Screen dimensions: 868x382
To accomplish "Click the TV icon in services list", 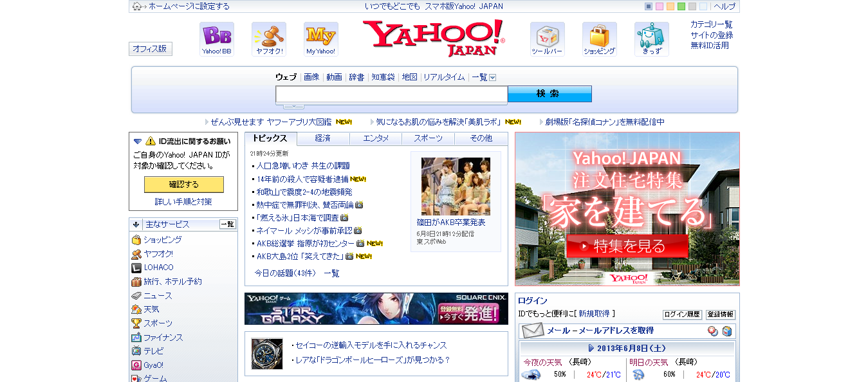I will (x=136, y=351).
